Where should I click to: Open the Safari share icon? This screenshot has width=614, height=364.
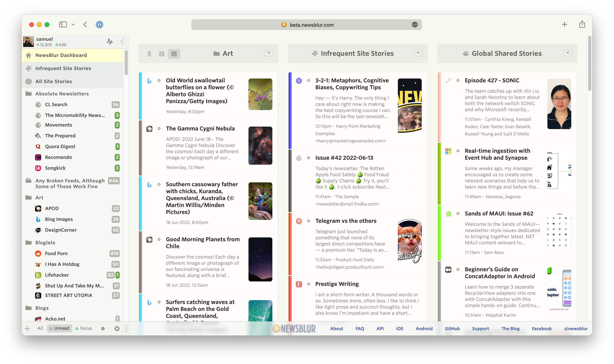coord(582,24)
